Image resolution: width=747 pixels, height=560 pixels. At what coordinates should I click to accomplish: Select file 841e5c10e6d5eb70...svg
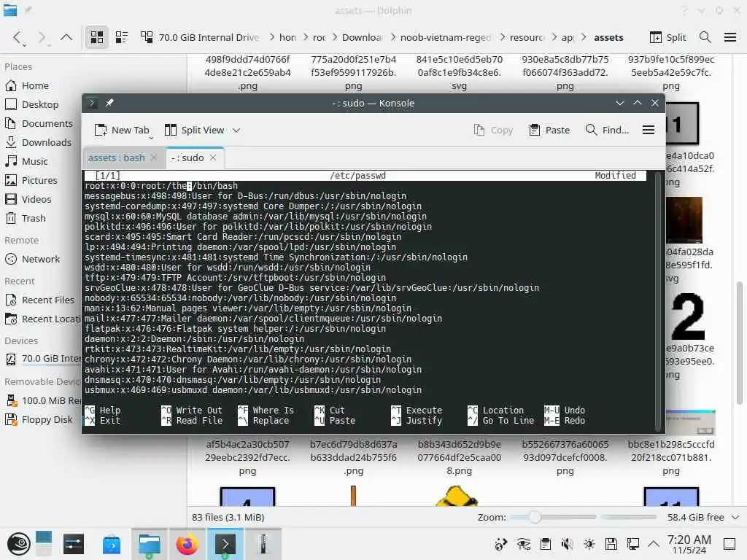click(460, 72)
